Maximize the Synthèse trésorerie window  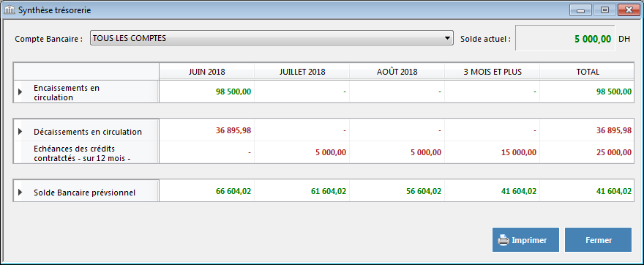[x=604, y=10]
